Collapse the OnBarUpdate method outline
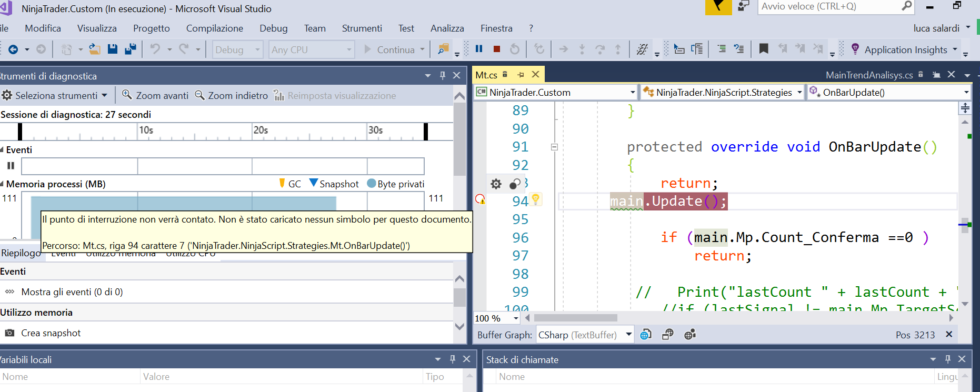980x392 pixels. coord(554,147)
